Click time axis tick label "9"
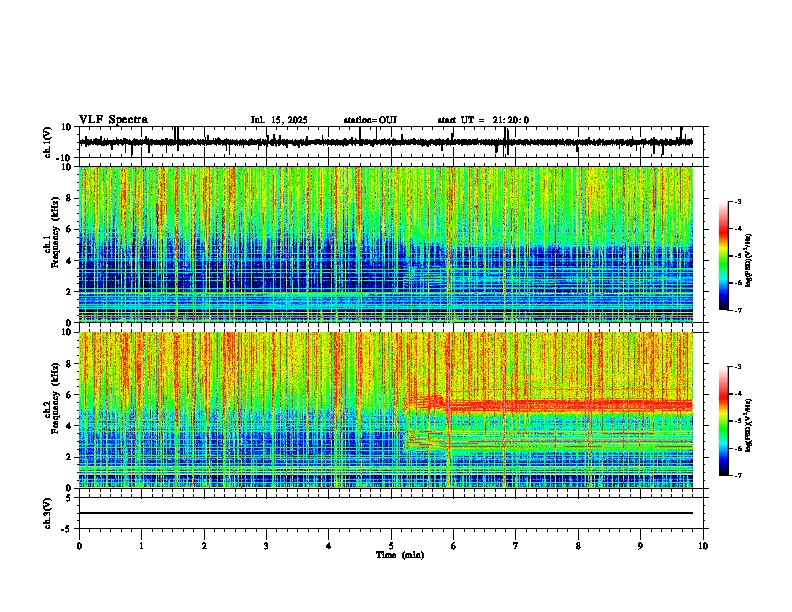792x612 pixels. 640,546
